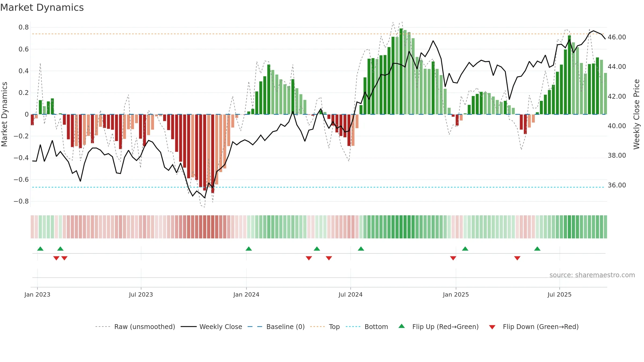Click the Jan 2023 x-axis label
This screenshot has width=644, height=362.
pos(37,294)
